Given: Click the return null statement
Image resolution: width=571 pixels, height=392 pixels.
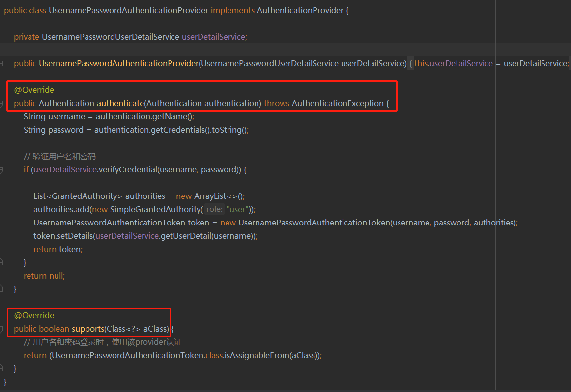Looking at the screenshot, I should (x=44, y=275).
